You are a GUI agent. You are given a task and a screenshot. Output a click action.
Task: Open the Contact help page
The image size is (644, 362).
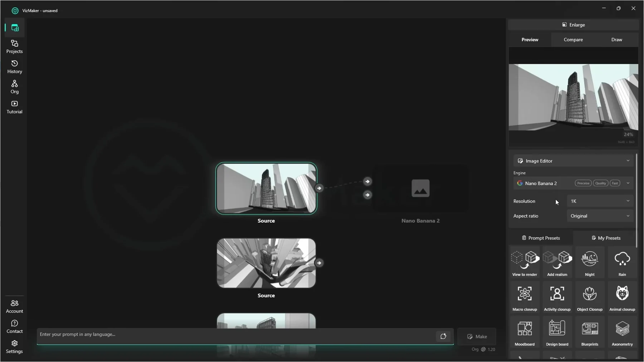(x=15, y=327)
